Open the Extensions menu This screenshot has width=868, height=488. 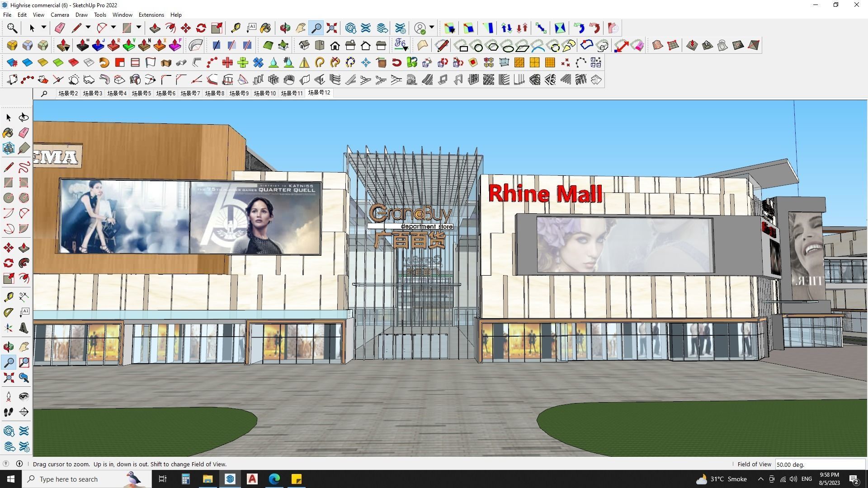tap(151, 15)
